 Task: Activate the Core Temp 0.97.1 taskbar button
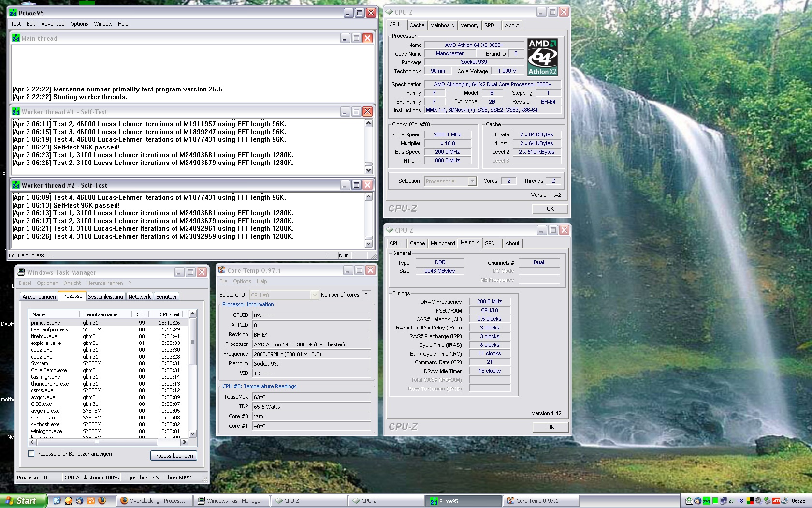540,501
